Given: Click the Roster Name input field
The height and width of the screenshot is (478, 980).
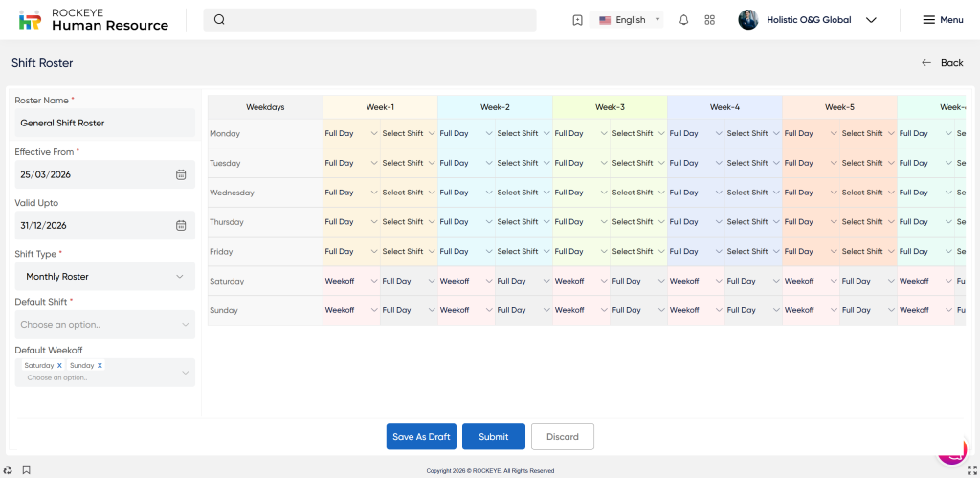Looking at the screenshot, I should click(104, 123).
